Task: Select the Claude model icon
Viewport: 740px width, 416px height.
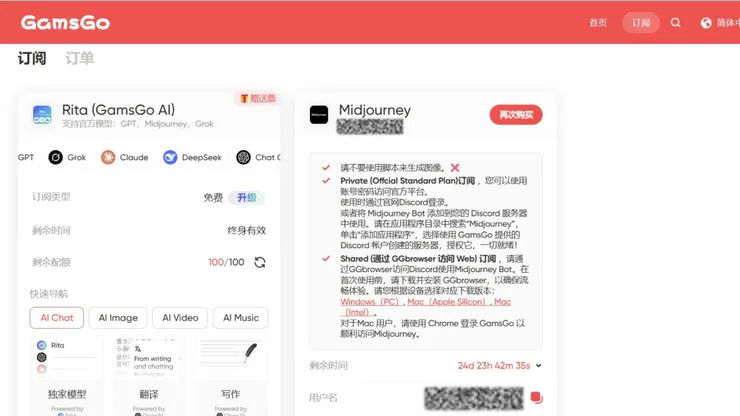Action: 108,157
